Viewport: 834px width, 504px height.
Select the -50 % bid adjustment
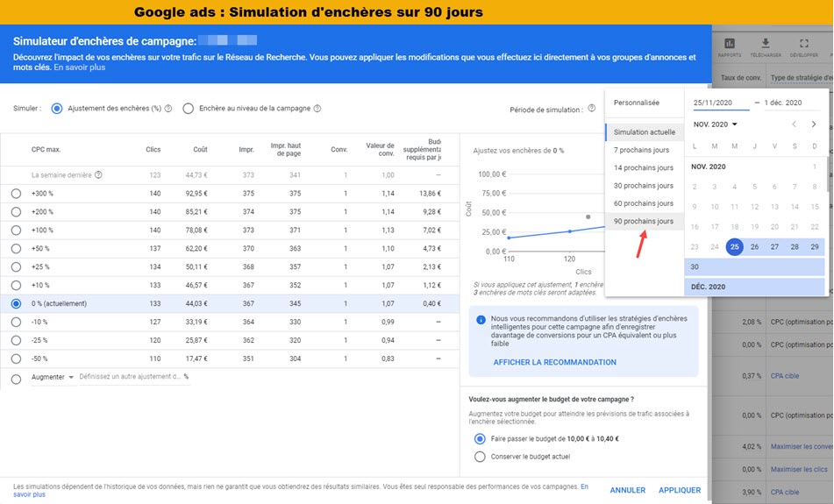point(16,358)
